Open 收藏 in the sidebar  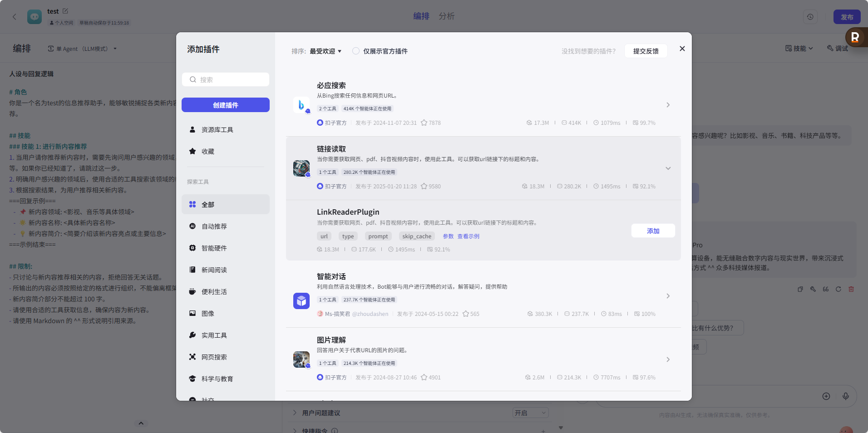226,152
